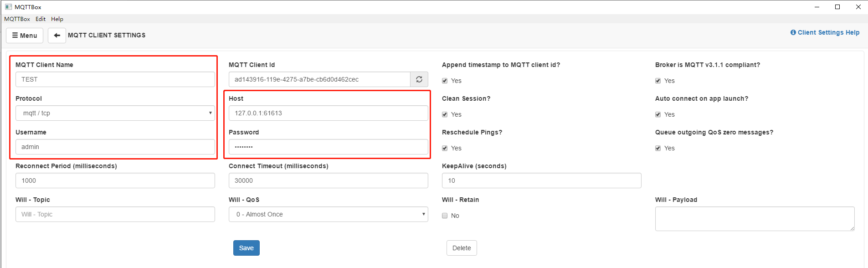Minimize the MQTTBox window

tap(817, 7)
